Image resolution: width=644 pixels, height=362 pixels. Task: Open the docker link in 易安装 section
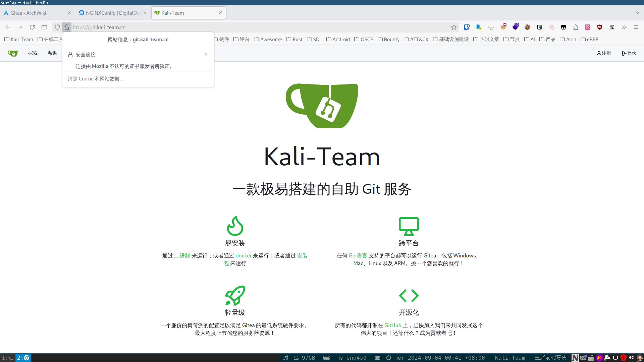tap(244, 255)
